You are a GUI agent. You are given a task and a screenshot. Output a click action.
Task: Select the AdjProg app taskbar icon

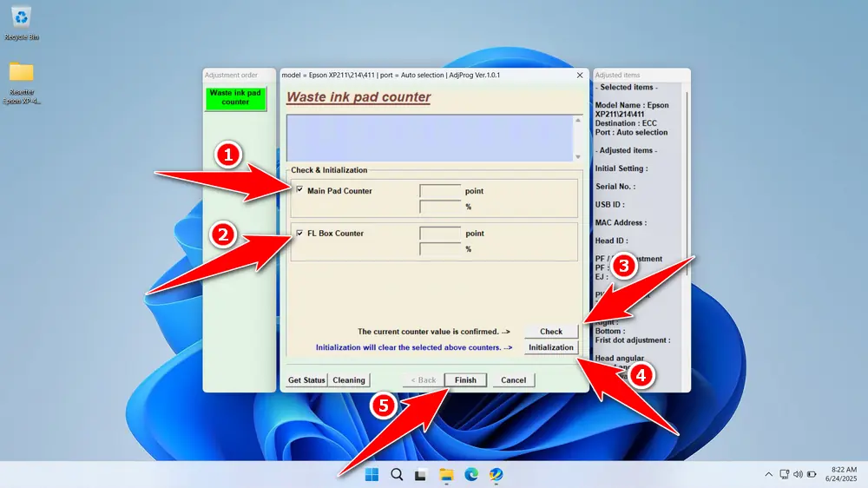496,475
